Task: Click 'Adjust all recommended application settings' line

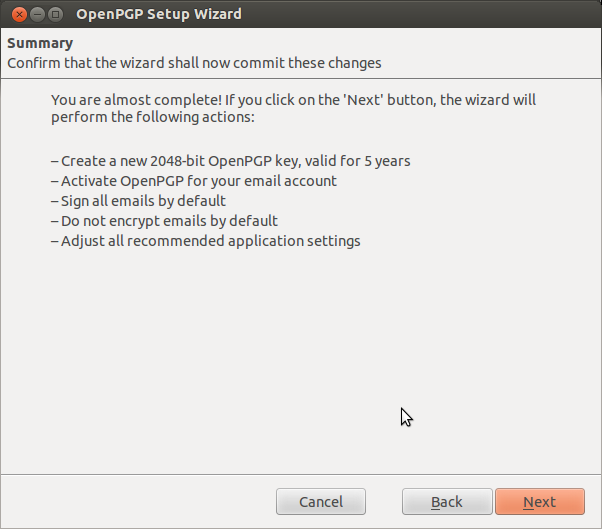Action: (205, 241)
